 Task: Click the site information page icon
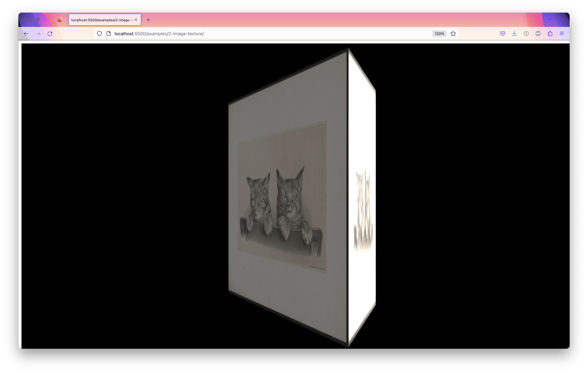[x=109, y=34]
